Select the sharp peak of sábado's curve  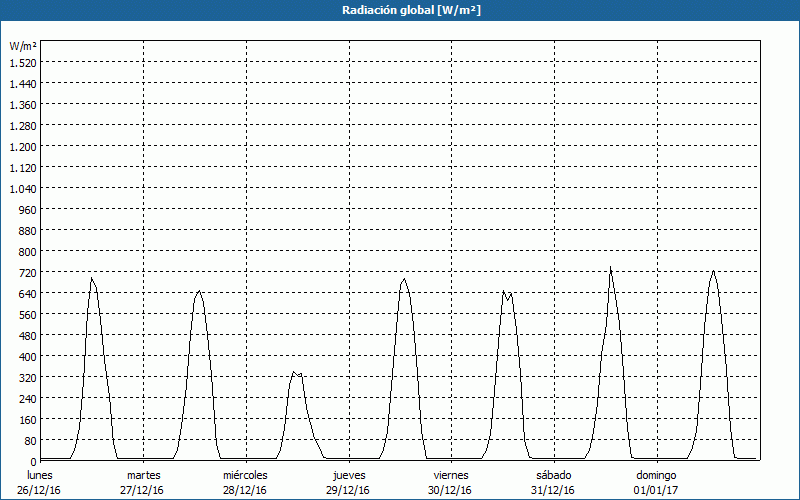pos(610,268)
